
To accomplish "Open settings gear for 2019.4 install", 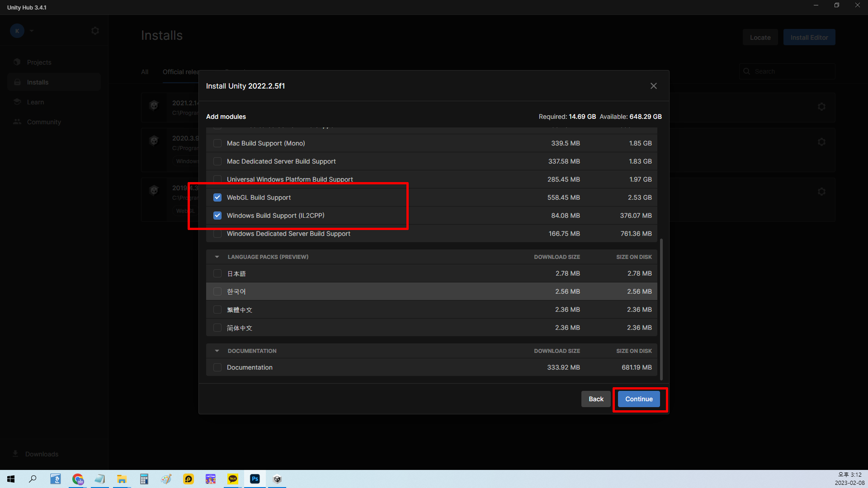I will coord(821,192).
